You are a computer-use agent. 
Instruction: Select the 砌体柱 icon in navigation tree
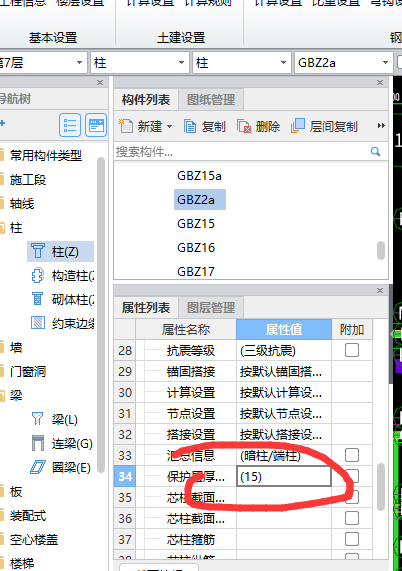click(38, 299)
